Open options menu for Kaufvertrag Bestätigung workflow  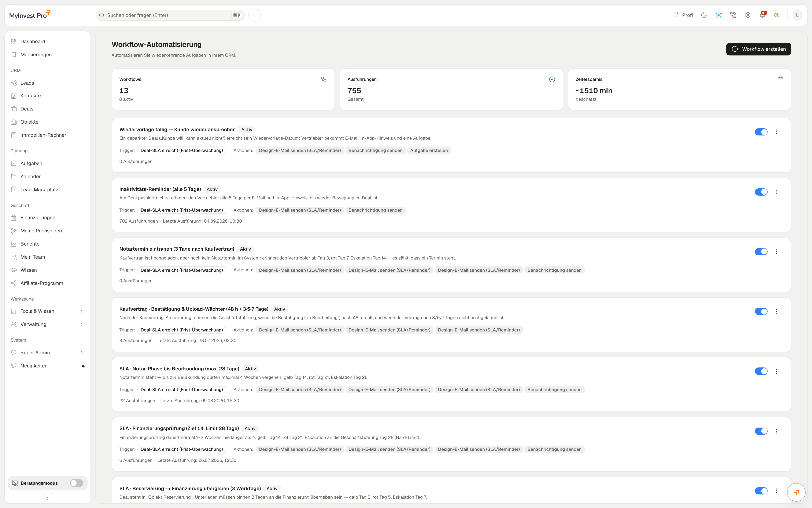coord(776,311)
